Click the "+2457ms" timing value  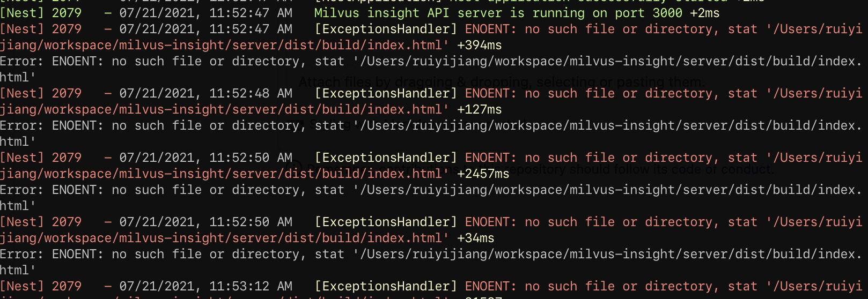(483, 174)
